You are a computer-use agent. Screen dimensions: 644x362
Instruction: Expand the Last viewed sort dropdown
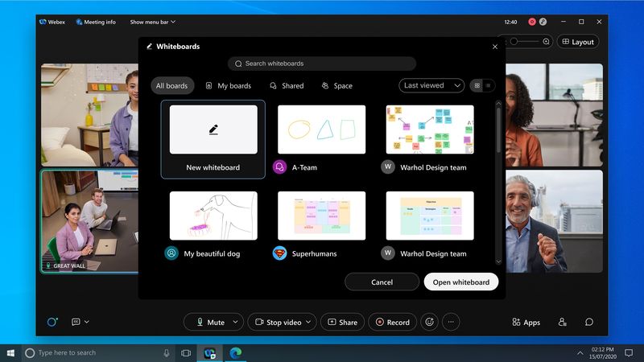[431, 85]
